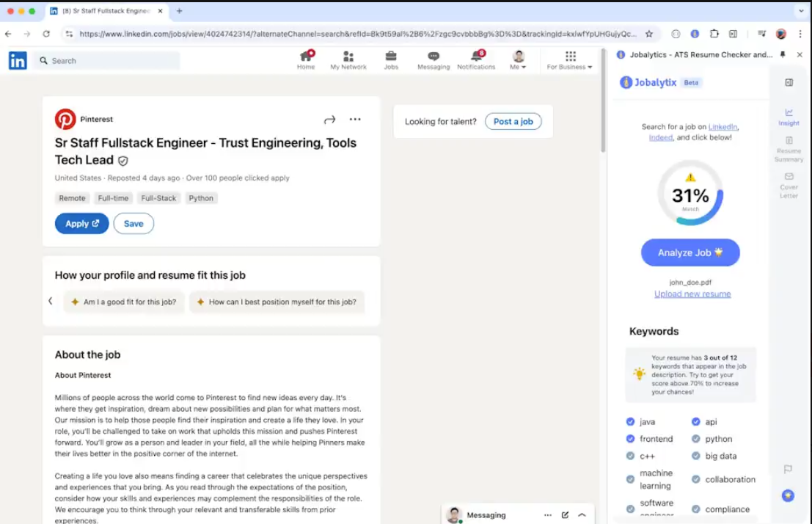
Task: Click the verified badge beside job title
Action: (122, 161)
